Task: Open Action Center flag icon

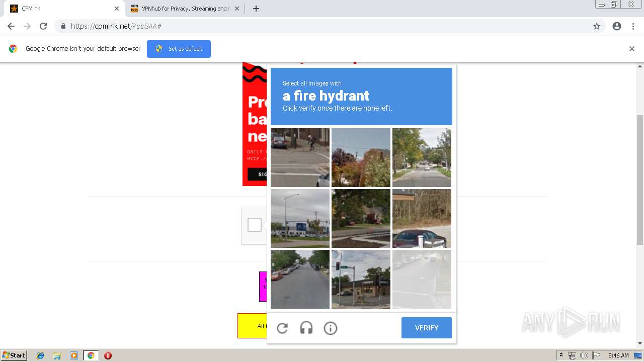Action: tap(596, 355)
